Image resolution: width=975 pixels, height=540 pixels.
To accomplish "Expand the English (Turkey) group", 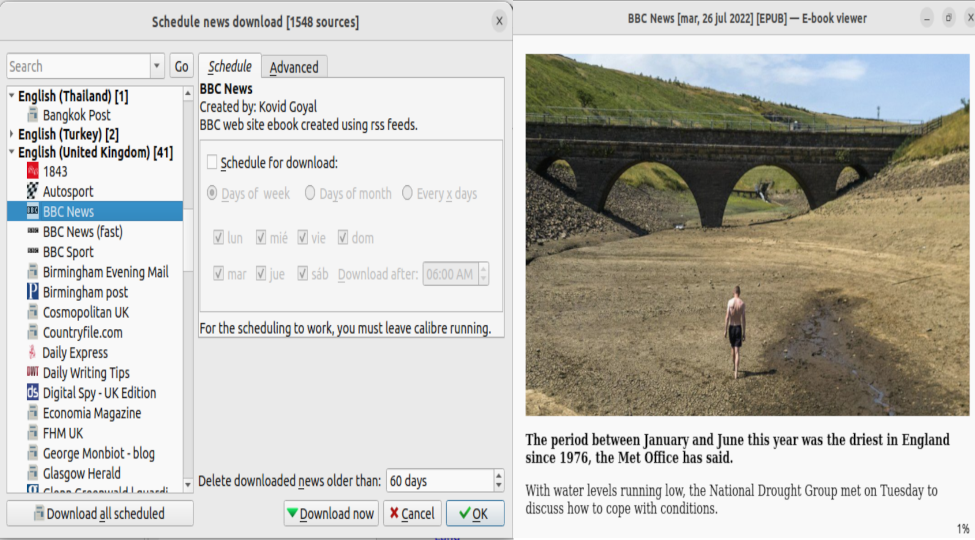I will click(12, 134).
